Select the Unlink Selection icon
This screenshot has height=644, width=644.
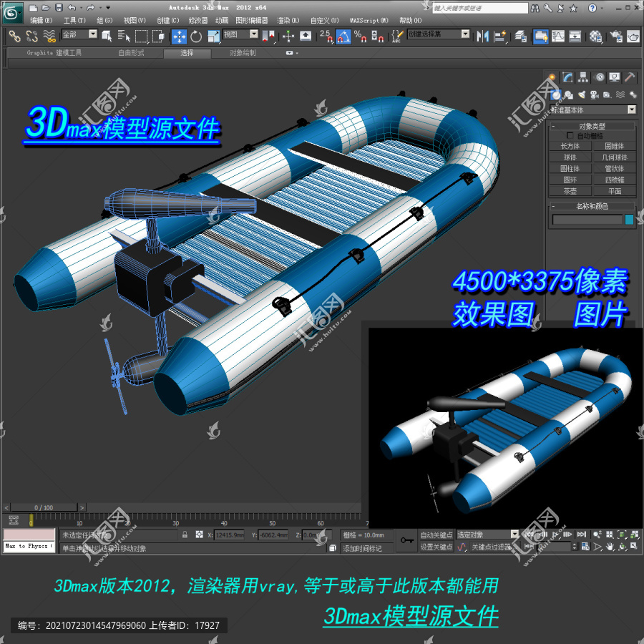32,36
